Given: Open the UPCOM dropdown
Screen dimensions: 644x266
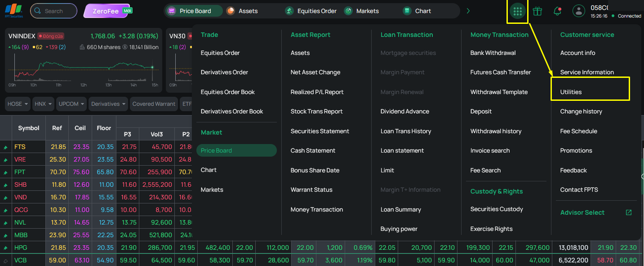Looking at the screenshot, I should tap(71, 104).
